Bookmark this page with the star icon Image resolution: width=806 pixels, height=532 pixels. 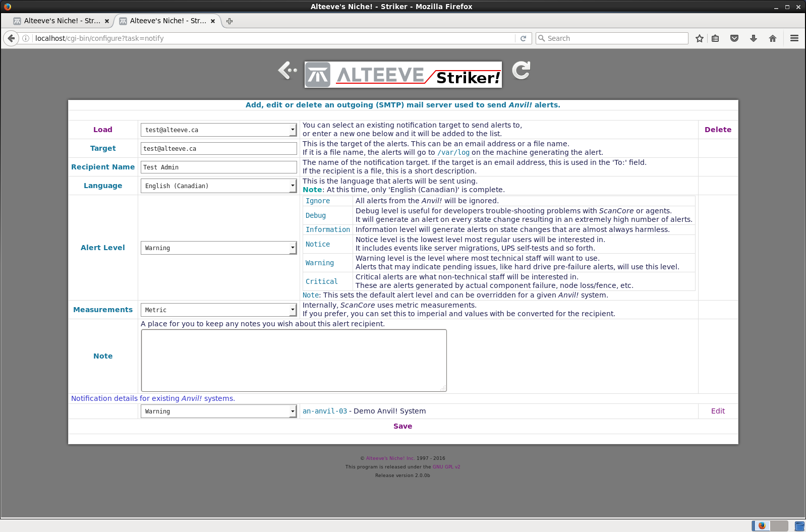pyautogui.click(x=699, y=38)
